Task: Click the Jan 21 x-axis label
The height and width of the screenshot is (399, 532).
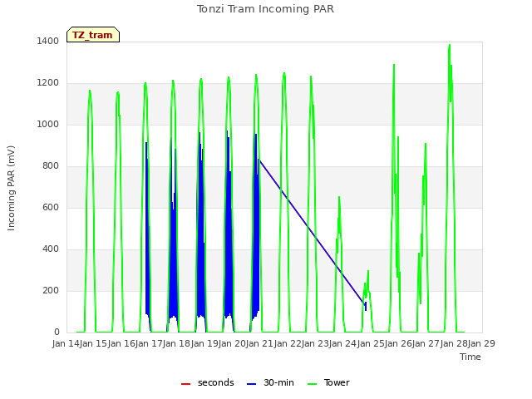Action: (x=259, y=343)
